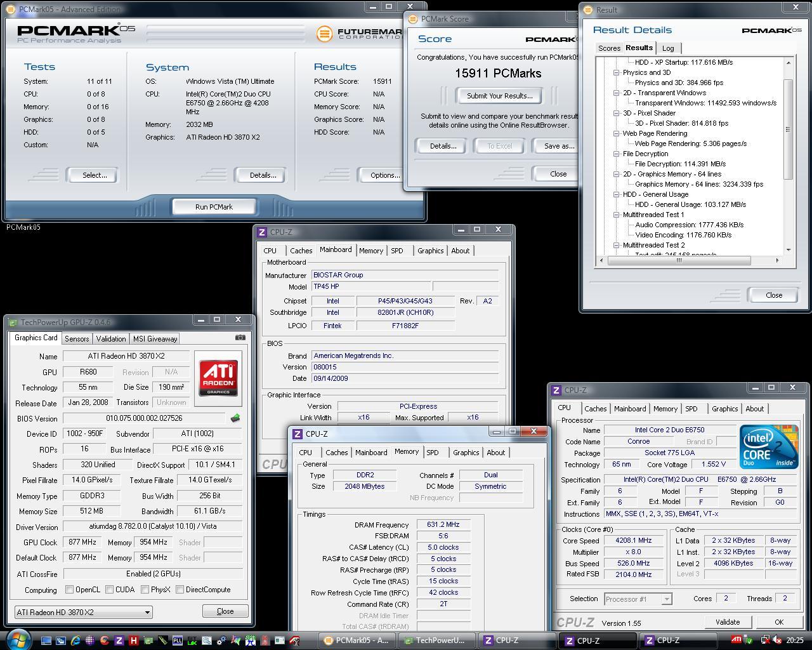Toggle the DirectCompute checkbox in GPU-Z
Screen dimensions: 812x650
[180, 590]
